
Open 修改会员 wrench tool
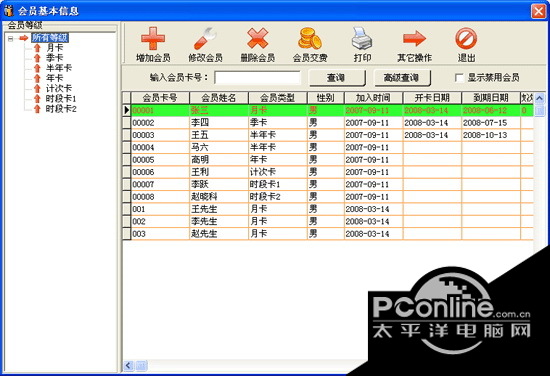[x=205, y=38]
